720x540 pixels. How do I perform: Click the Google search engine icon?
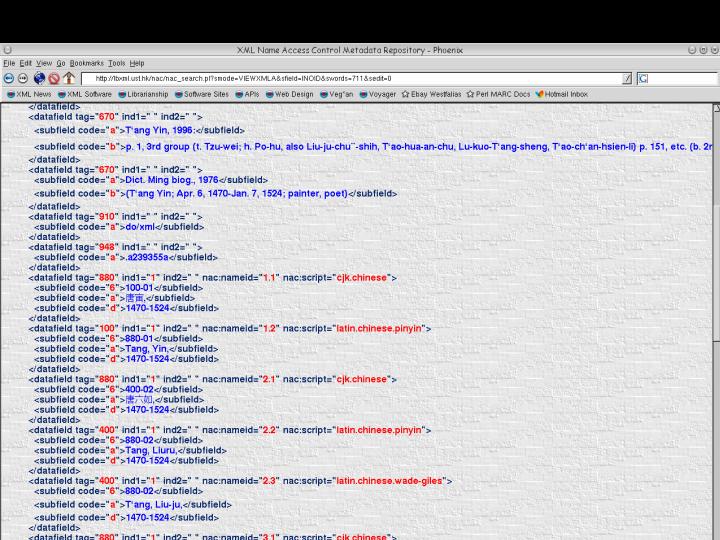(x=644, y=78)
